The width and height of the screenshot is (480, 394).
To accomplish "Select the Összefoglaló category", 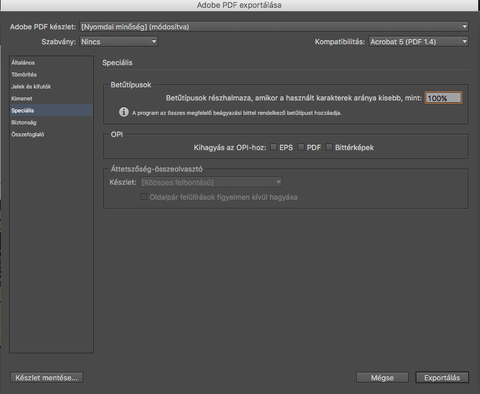I will point(51,134).
